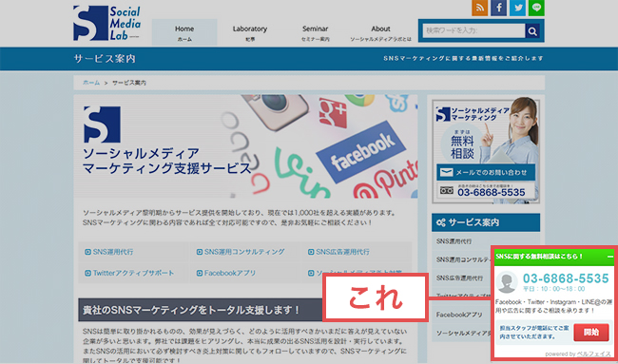Click the Social Media Lab logo

[x=106, y=23]
